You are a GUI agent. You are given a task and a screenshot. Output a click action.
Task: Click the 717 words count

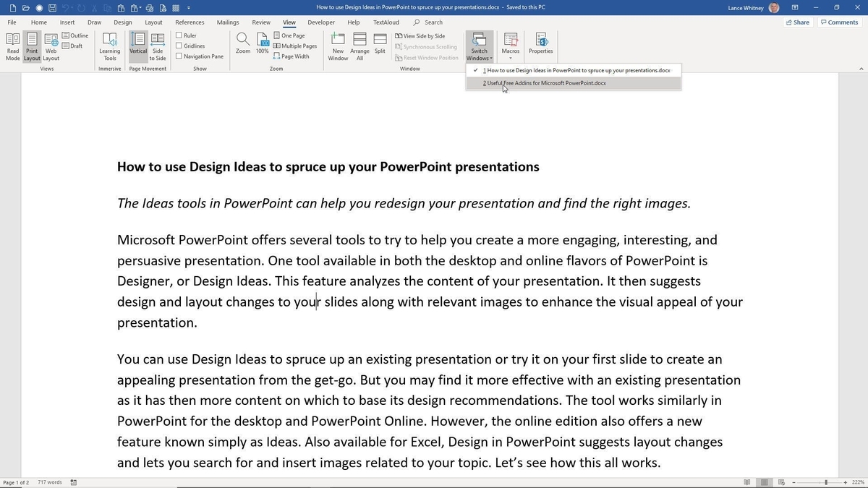(x=50, y=482)
